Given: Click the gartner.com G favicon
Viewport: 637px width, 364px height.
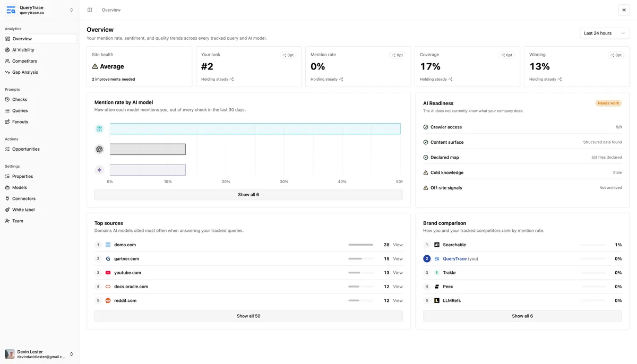Looking at the screenshot, I should pos(108,259).
